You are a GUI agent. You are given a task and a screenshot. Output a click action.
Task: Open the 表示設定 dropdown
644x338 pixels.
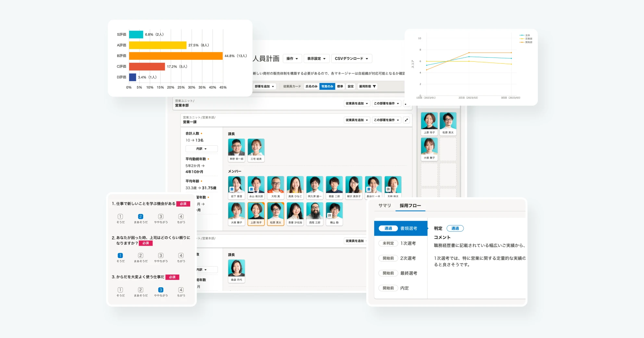pyautogui.click(x=316, y=58)
